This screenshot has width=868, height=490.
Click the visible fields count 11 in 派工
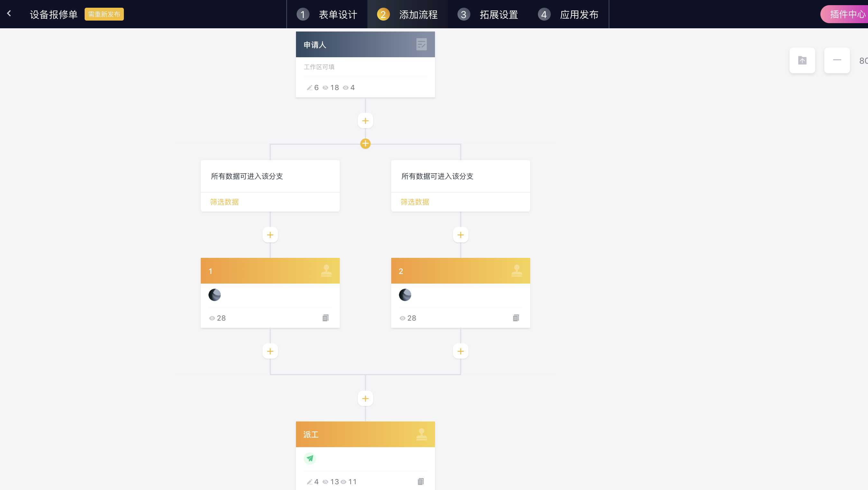tap(349, 482)
